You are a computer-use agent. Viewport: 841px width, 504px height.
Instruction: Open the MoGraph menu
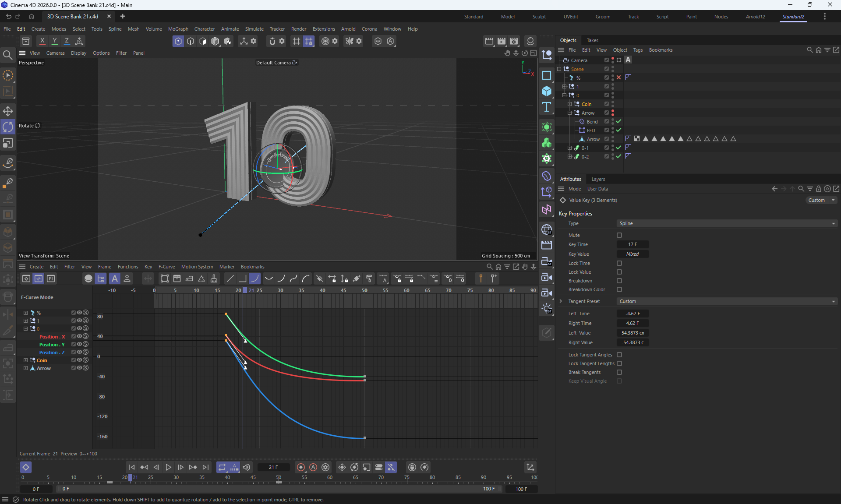pos(178,29)
